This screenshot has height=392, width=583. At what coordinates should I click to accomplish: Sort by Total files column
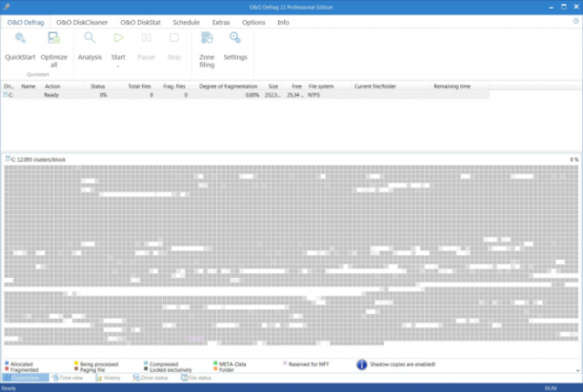[x=139, y=87]
